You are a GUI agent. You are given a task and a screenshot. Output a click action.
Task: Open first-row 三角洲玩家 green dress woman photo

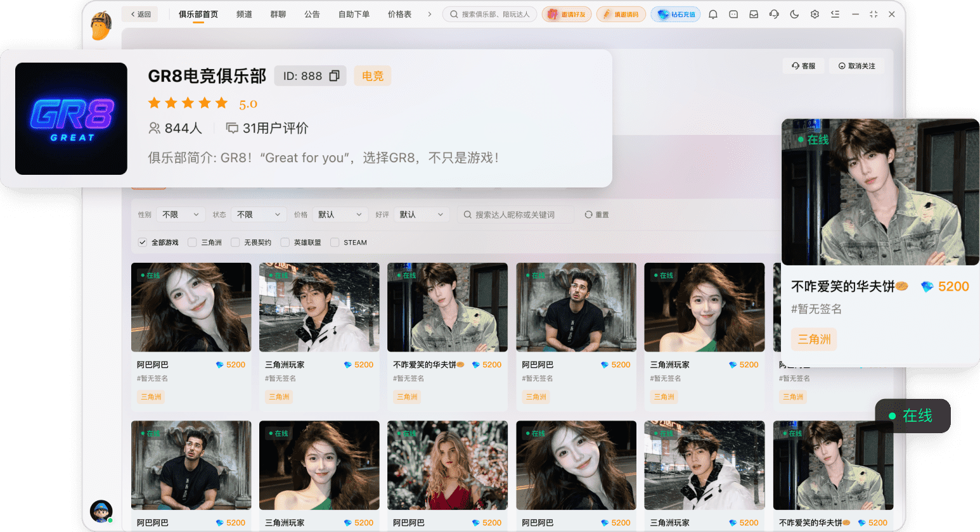click(704, 307)
